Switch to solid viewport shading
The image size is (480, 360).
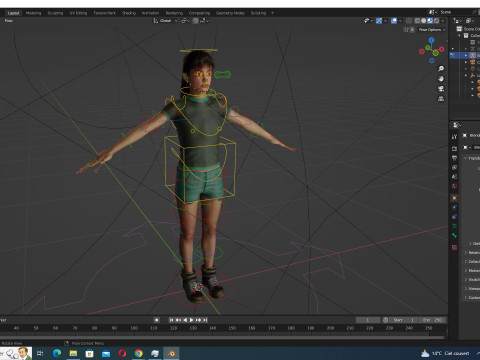(424, 21)
